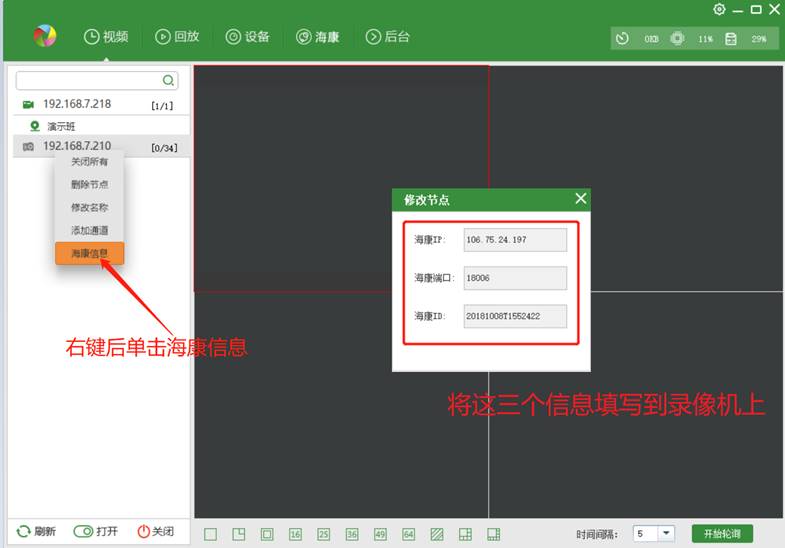Choose the 36-window grid layout
The image size is (785, 548).
pyautogui.click(x=352, y=534)
